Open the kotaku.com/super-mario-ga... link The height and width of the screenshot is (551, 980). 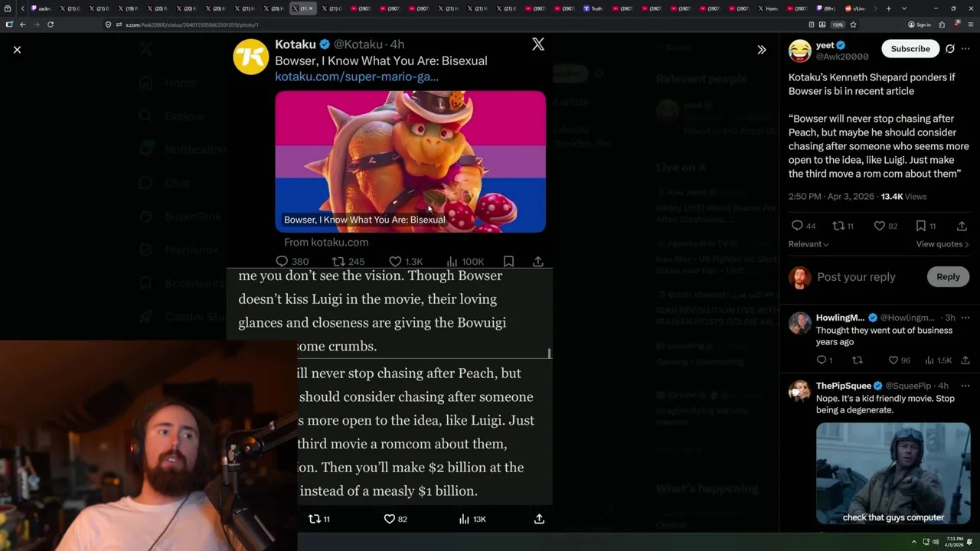[x=357, y=77]
